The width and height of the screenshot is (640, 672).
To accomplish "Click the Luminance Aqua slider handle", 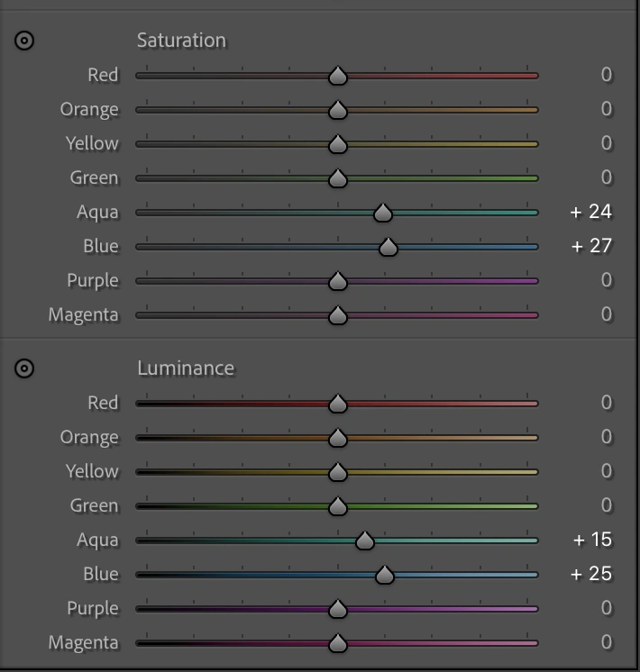I will pos(365,540).
